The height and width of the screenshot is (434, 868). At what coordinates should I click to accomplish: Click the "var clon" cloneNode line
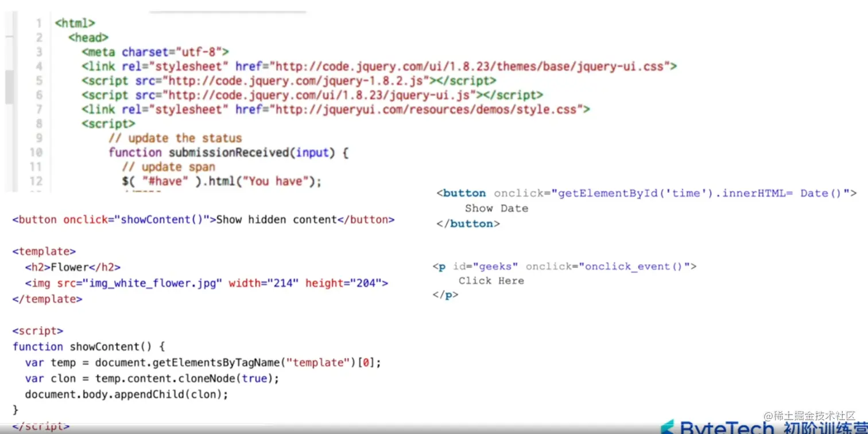[152, 379]
